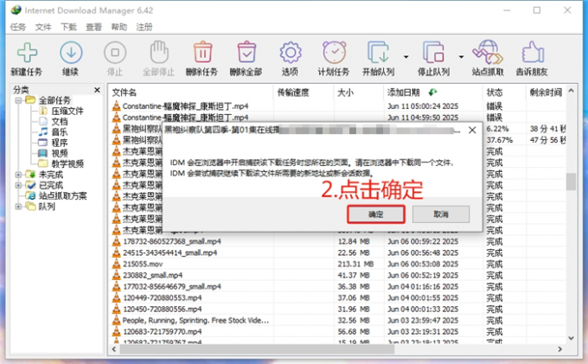Click the horizontal scrollbar thumb

click(x=257, y=349)
